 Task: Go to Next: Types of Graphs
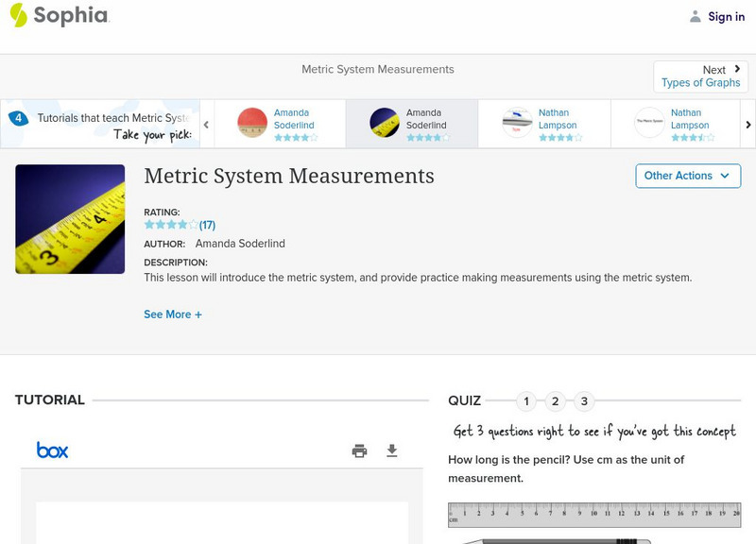(x=701, y=76)
